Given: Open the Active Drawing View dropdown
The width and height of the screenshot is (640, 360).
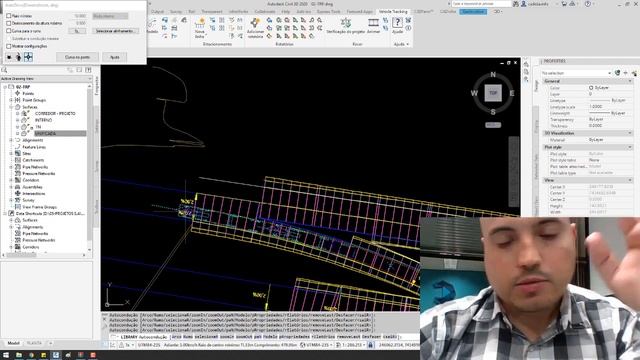Looking at the screenshot, I should point(46,78).
